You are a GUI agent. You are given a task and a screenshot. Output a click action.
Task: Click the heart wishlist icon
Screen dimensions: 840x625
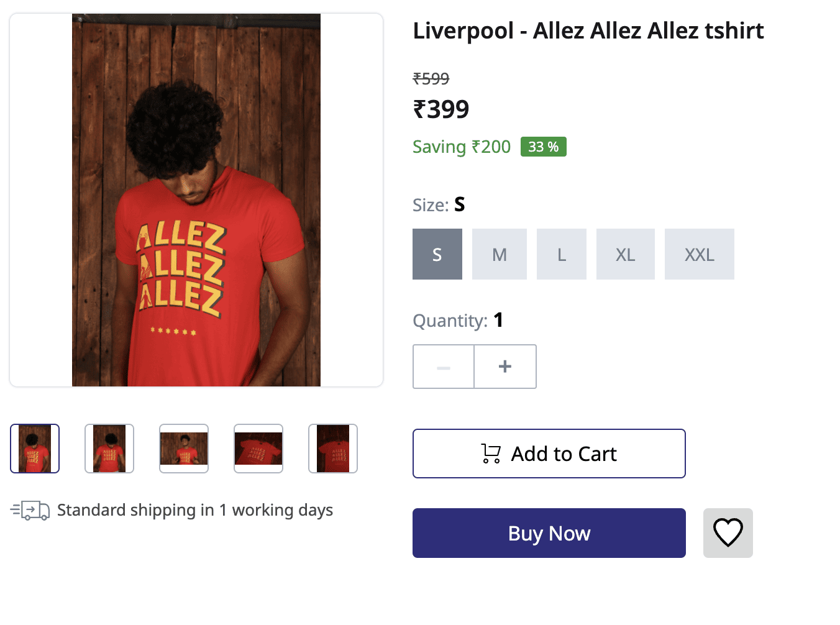point(728,532)
